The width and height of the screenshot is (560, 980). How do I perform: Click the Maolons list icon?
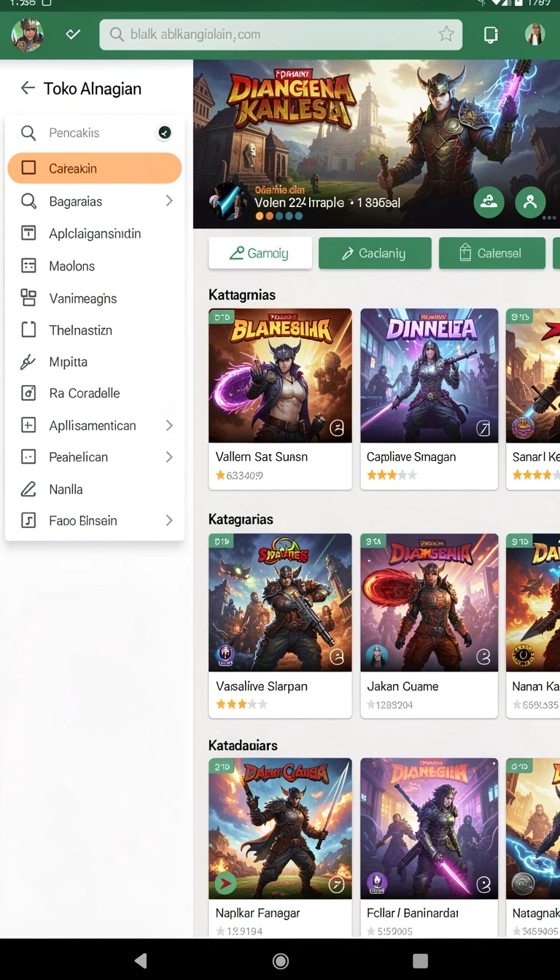(x=28, y=265)
